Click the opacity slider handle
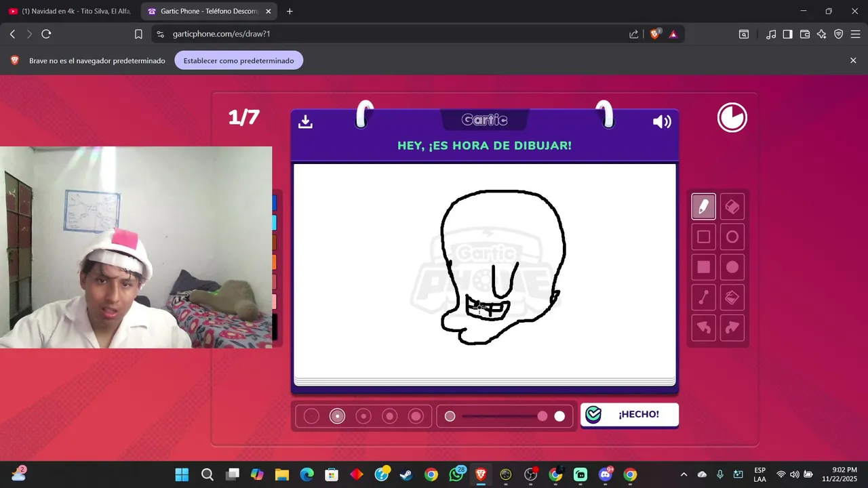868x488 pixels. [542, 416]
